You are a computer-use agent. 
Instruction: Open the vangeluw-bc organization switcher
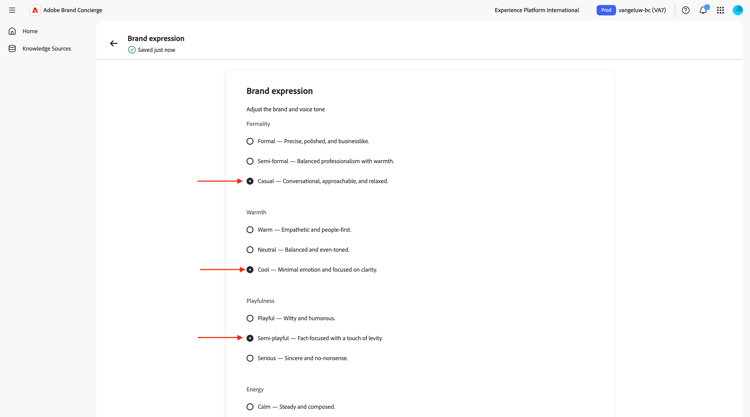pos(642,10)
